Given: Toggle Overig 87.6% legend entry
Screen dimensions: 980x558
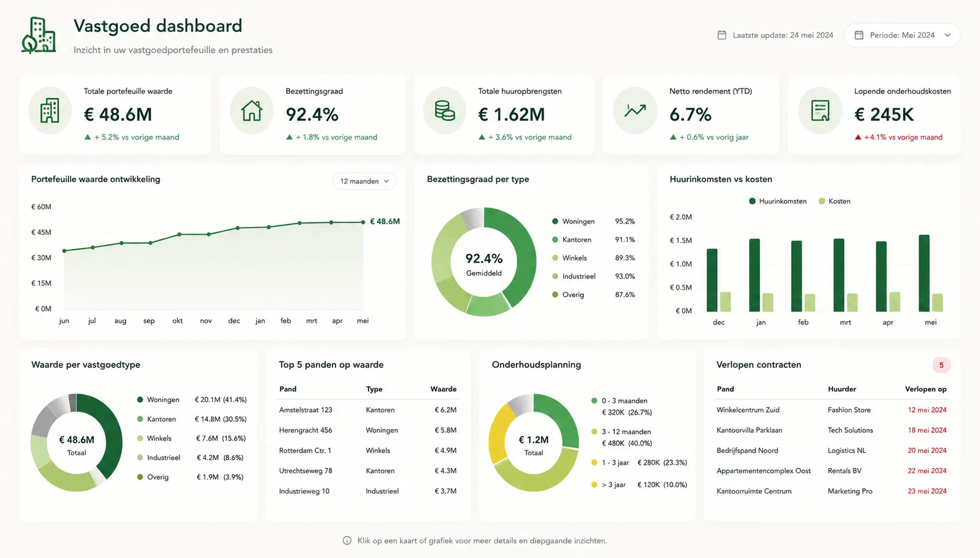Looking at the screenshot, I should (x=593, y=294).
